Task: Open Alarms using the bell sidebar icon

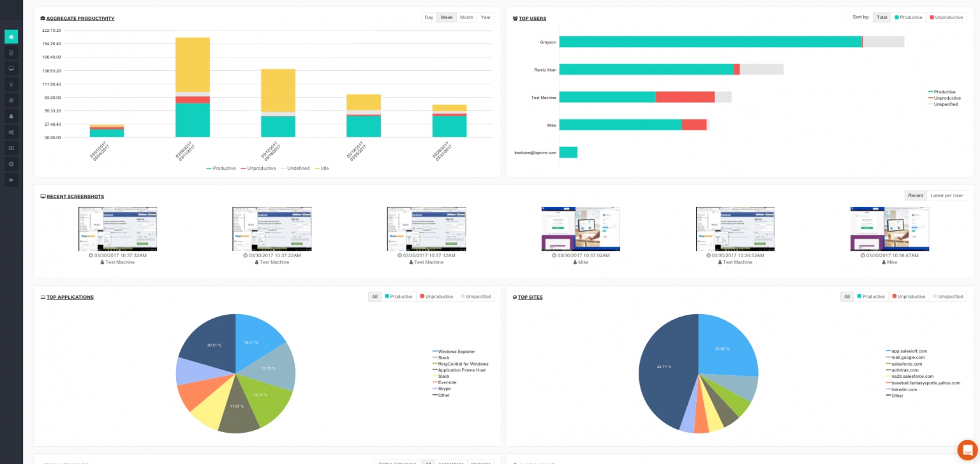Action: coord(11,116)
